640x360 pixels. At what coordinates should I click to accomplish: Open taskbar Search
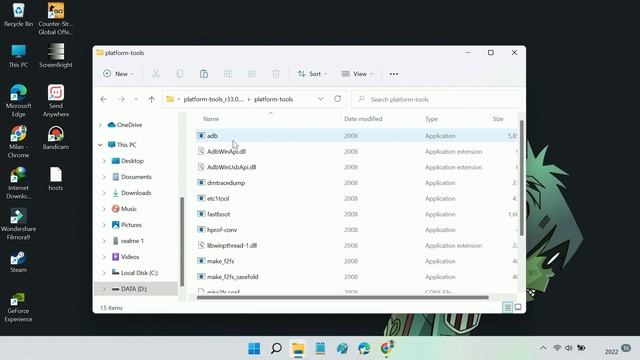tap(276, 349)
